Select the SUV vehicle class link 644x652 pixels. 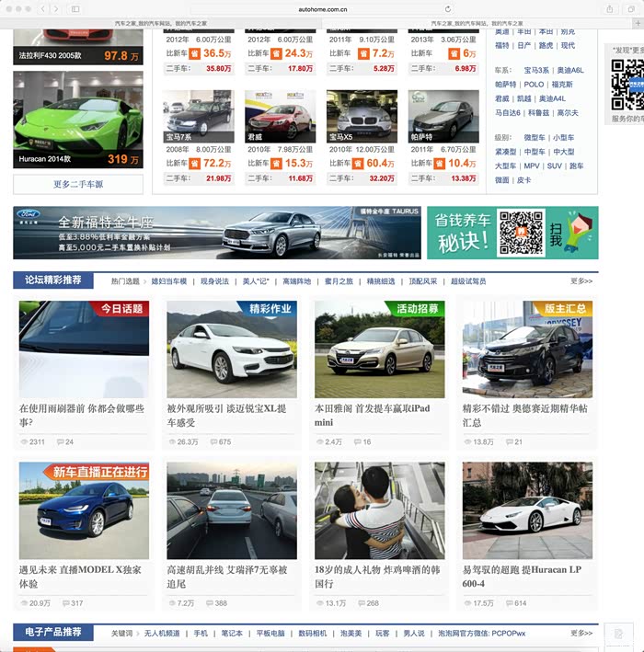tap(554, 166)
